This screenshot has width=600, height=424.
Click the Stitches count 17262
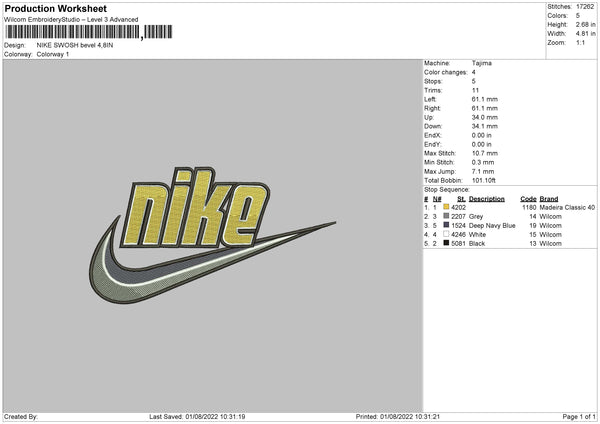tap(585, 7)
